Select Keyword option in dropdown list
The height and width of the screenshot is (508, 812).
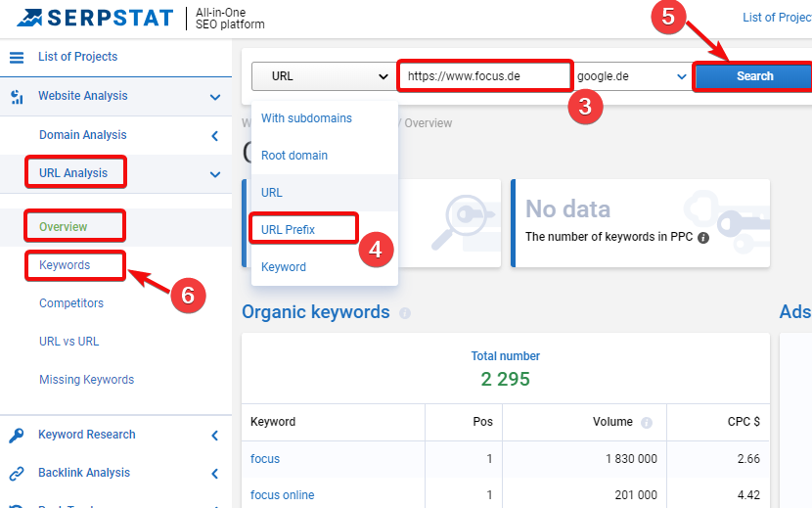(325, 267)
